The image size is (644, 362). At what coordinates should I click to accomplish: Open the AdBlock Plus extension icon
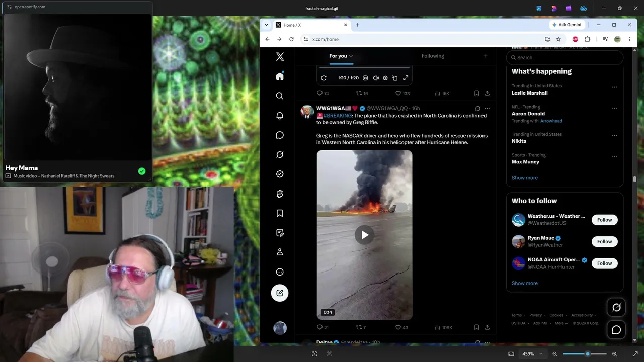point(575,39)
